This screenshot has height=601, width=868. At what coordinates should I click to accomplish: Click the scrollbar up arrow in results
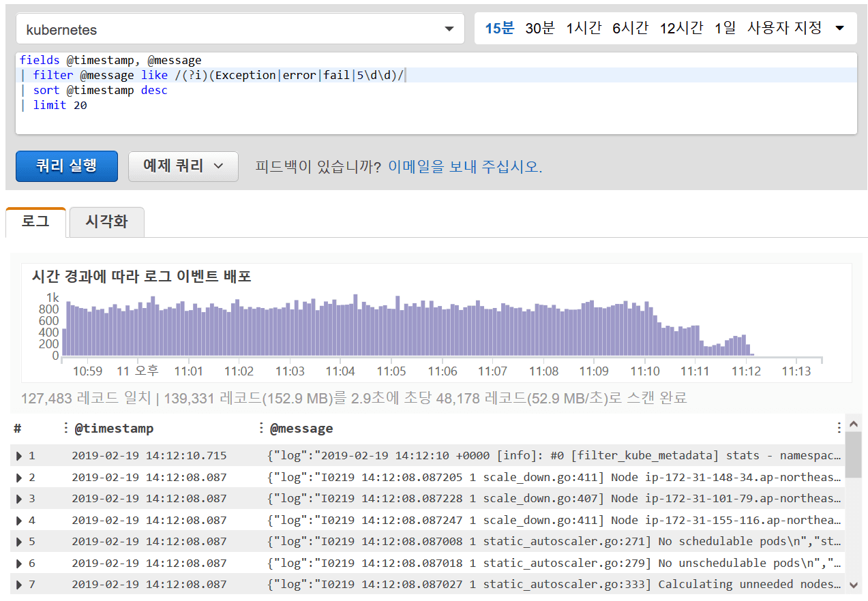tap(853, 425)
